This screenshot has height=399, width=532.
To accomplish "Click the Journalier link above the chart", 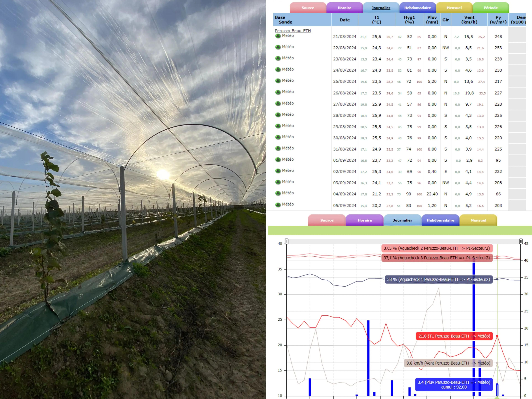I will coord(402,220).
